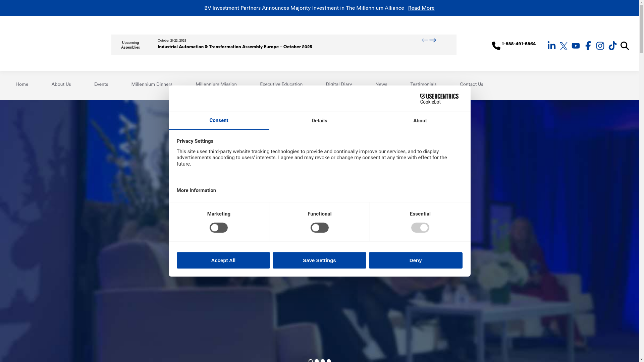Click the search magnifier icon
The height and width of the screenshot is (362, 644).
click(x=625, y=46)
